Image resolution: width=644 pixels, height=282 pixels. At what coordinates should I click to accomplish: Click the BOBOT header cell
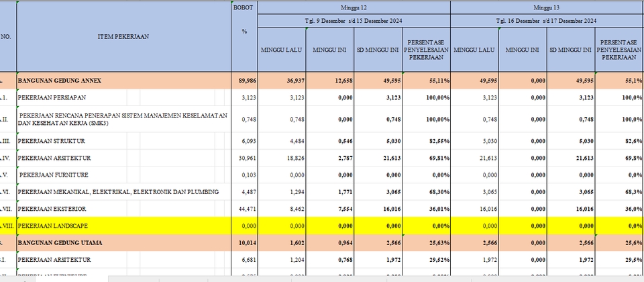click(x=242, y=7)
